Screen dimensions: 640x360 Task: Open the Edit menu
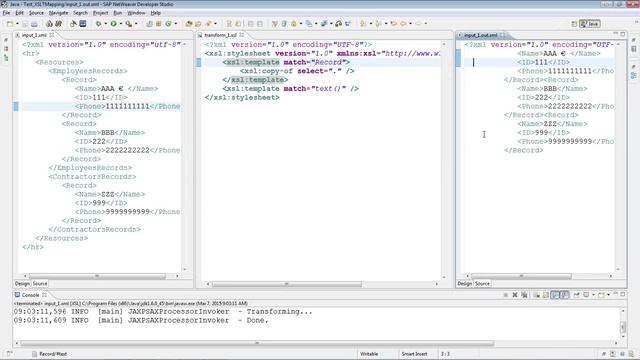[x=19, y=13]
